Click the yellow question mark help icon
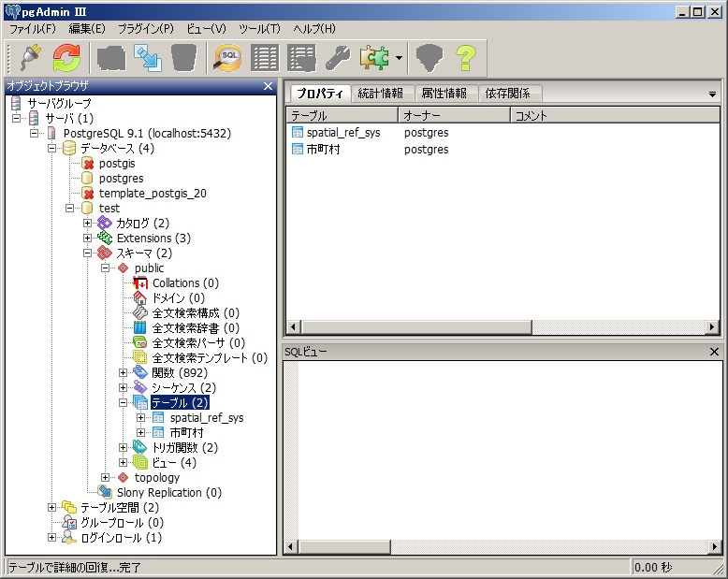This screenshot has width=728, height=579. click(465, 58)
